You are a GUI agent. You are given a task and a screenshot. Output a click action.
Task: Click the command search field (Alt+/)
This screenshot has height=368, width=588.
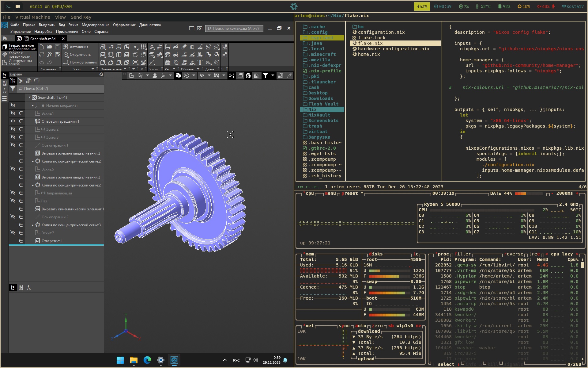pyautogui.click(x=234, y=29)
